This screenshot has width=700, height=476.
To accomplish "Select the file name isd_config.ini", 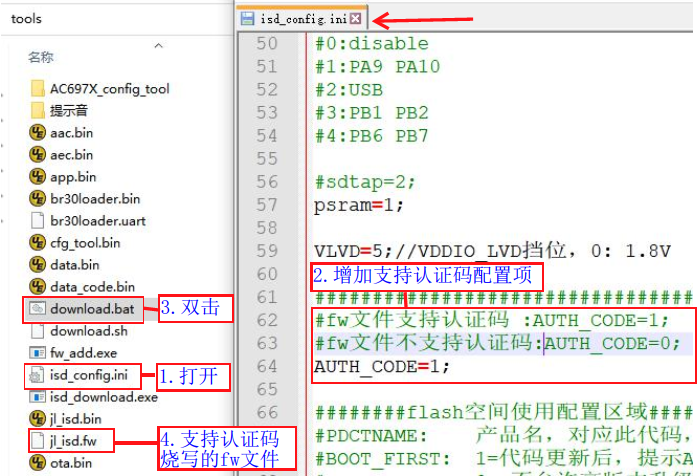I will pyautogui.click(x=89, y=375).
